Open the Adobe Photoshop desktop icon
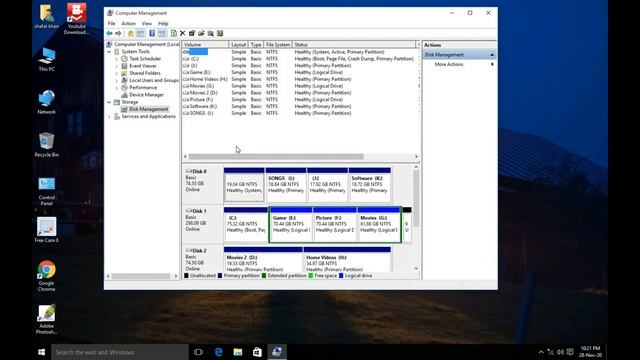 click(x=47, y=320)
